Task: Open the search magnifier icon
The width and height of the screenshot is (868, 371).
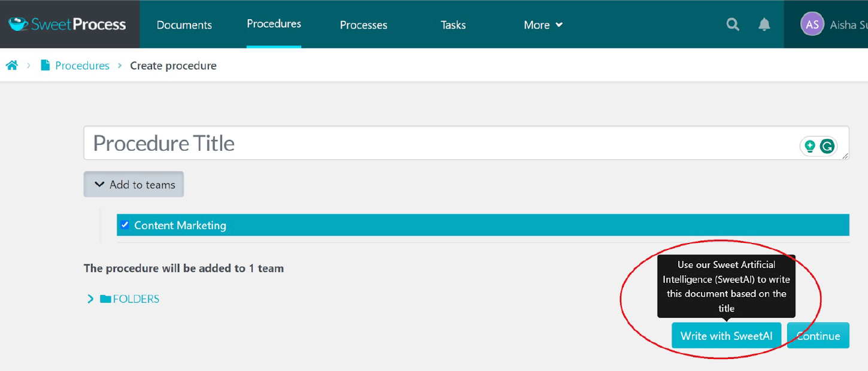Action: [x=733, y=25]
